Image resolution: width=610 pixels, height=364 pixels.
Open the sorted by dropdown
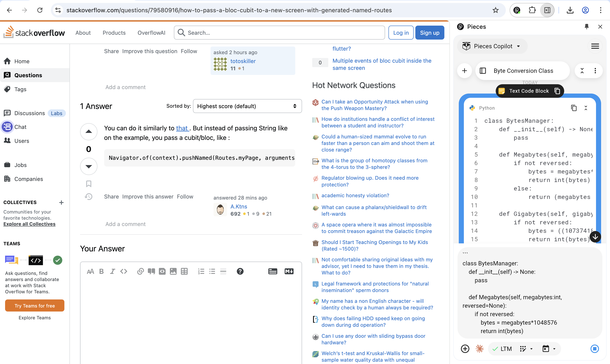point(247,106)
